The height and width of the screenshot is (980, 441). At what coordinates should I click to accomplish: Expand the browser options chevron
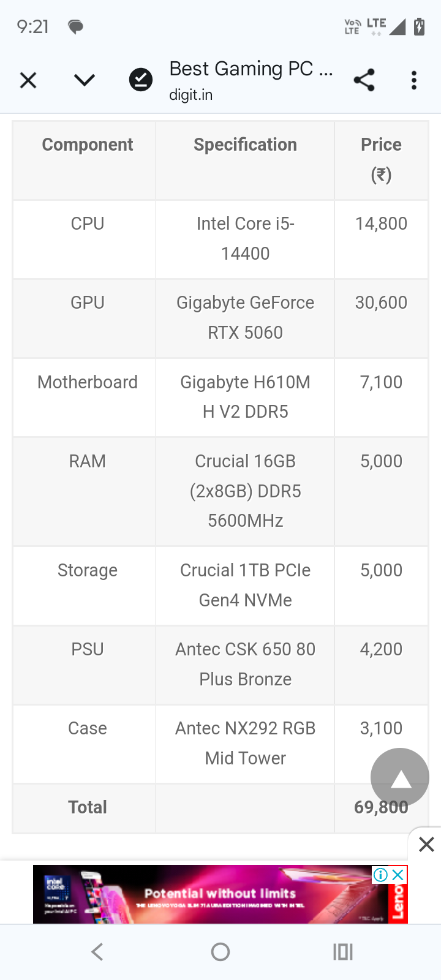[84, 80]
